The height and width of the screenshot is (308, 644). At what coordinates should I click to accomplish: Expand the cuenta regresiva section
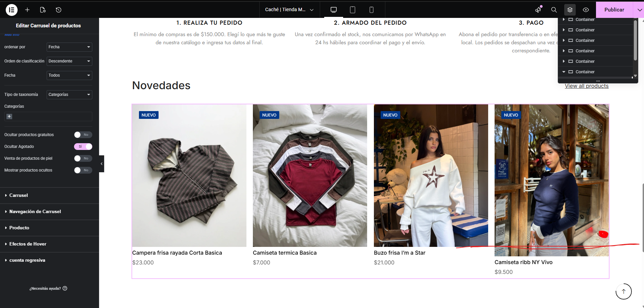(x=49, y=260)
